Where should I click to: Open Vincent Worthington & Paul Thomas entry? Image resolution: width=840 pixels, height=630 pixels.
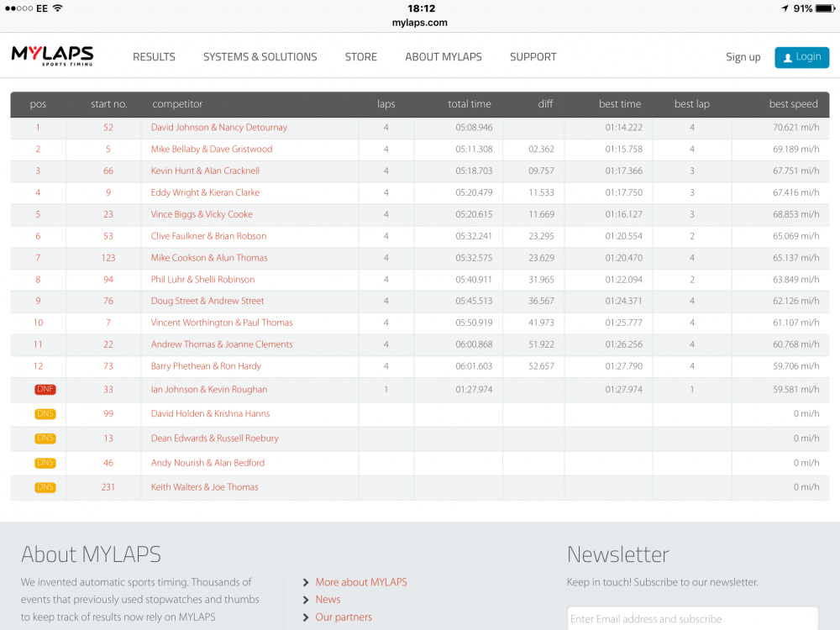222,323
